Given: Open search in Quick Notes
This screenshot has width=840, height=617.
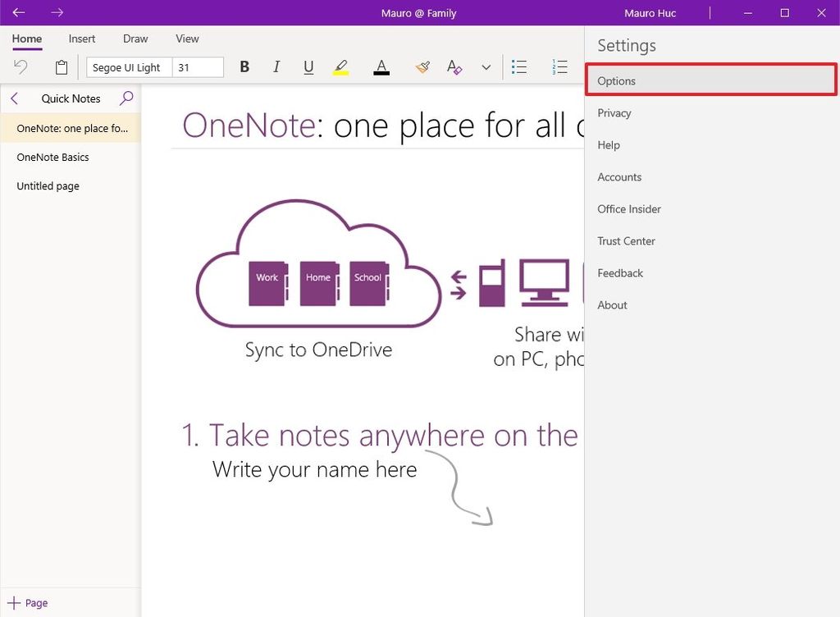Looking at the screenshot, I should 126,98.
